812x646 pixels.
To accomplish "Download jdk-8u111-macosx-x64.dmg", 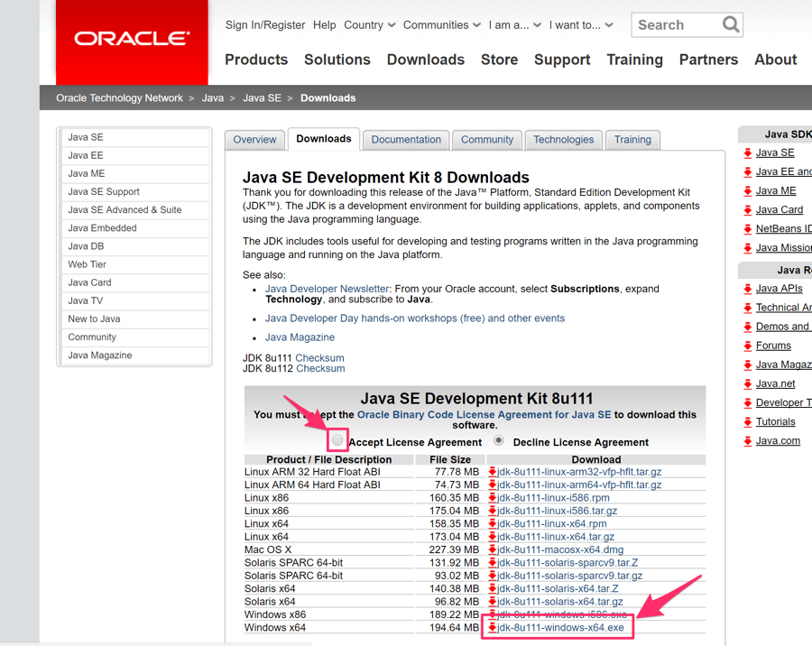I will tap(560, 549).
